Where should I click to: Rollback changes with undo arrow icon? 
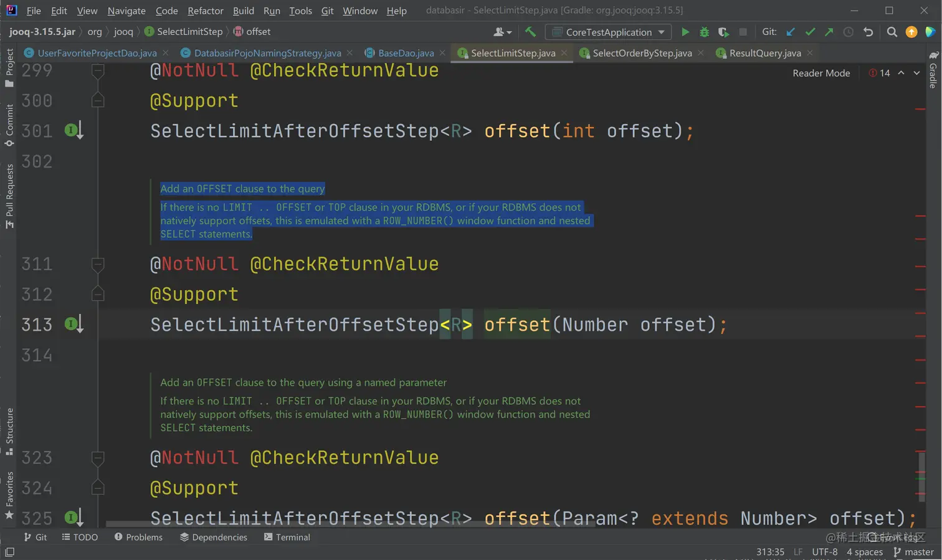pyautogui.click(x=868, y=32)
